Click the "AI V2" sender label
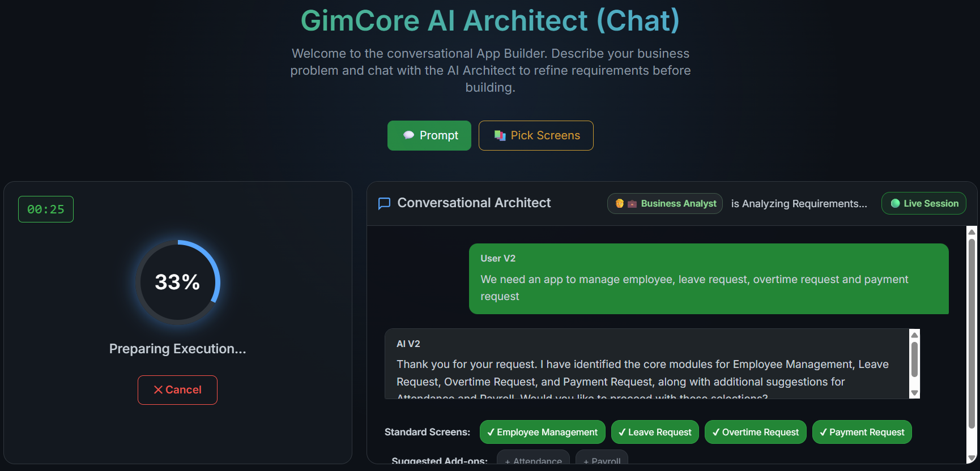This screenshot has height=471, width=980. point(408,344)
